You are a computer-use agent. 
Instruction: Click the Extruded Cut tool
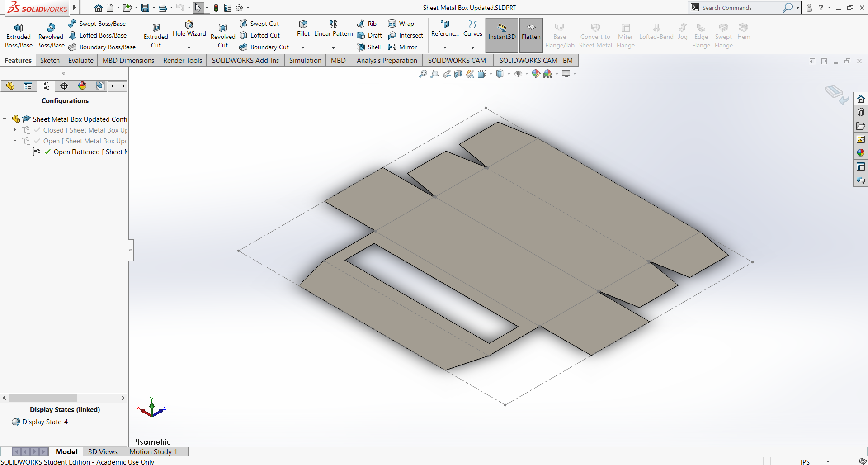coord(156,36)
